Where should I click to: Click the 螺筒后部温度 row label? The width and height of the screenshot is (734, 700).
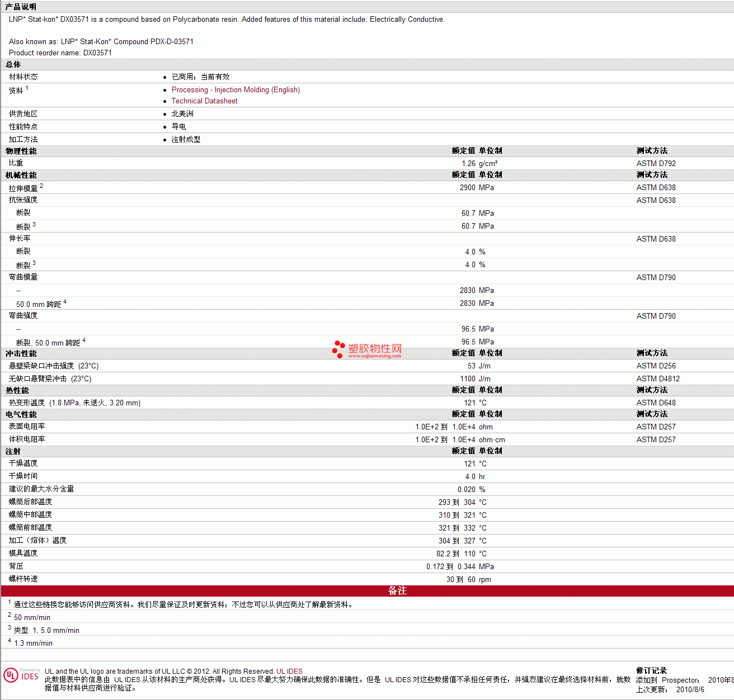coord(31,502)
